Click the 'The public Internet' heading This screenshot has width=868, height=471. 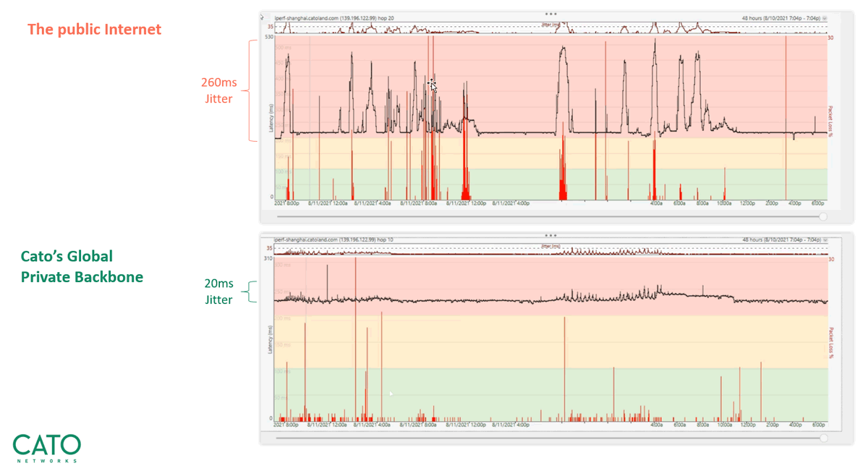(x=94, y=30)
